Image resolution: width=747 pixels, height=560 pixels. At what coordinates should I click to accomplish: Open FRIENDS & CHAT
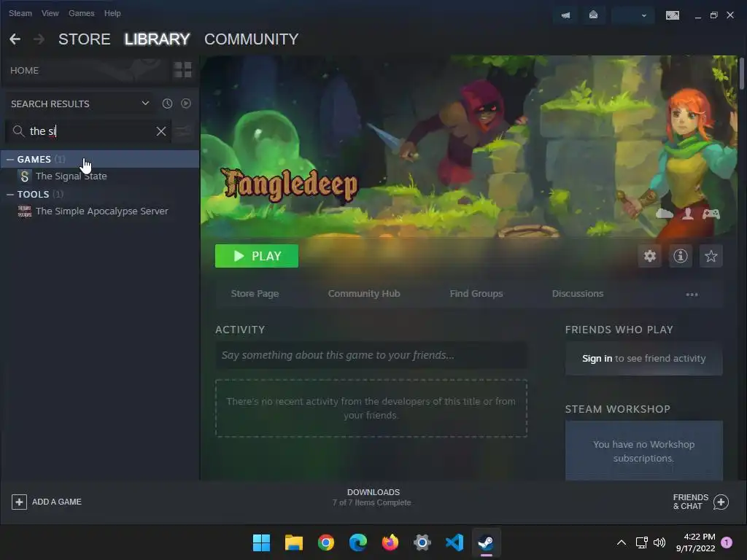(701, 502)
